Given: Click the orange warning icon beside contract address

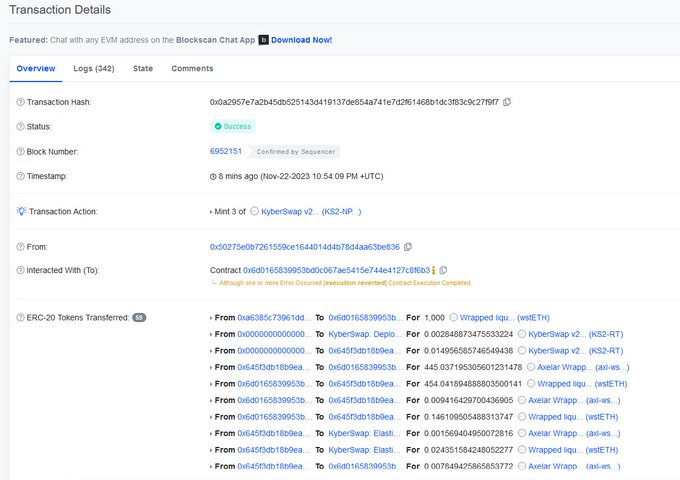Looking at the screenshot, I should pos(433,270).
